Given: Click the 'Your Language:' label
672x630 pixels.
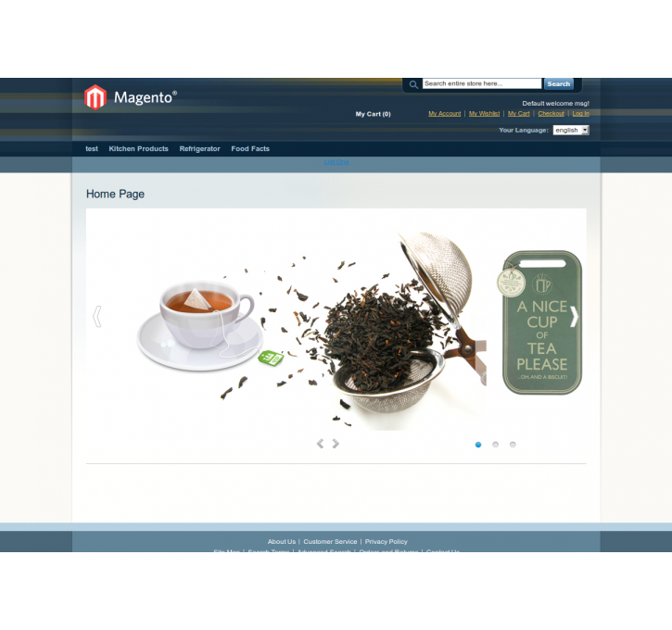Looking at the screenshot, I should click(x=524, y=131).
